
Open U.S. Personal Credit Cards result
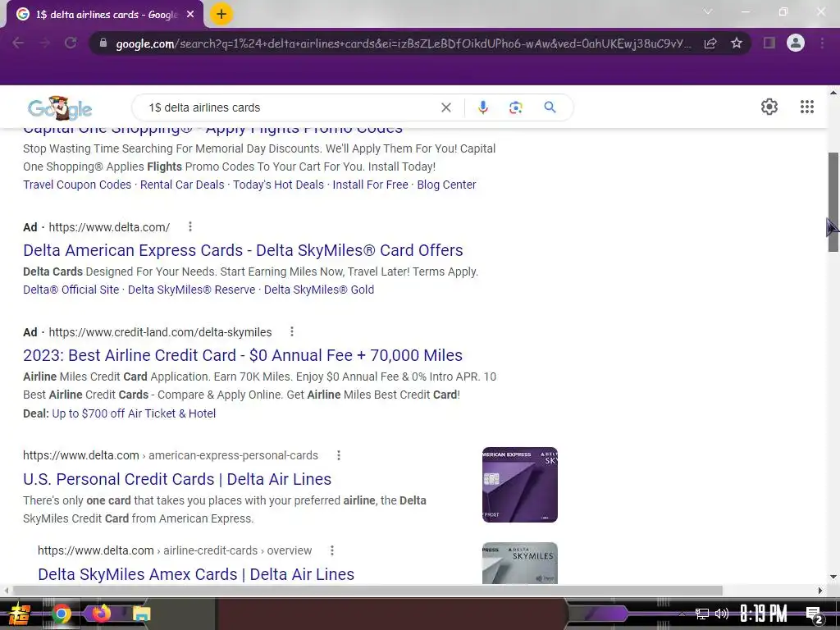click(x=177, y=479)
